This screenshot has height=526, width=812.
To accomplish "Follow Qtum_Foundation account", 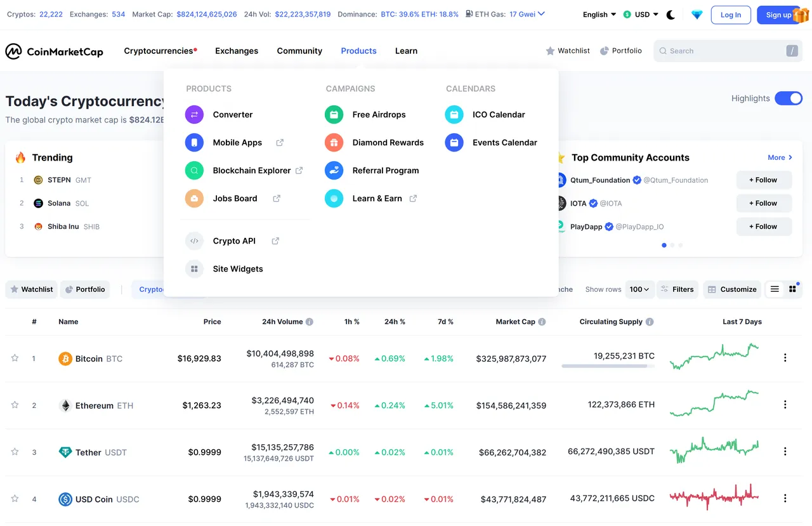I will tap(764, 180).
